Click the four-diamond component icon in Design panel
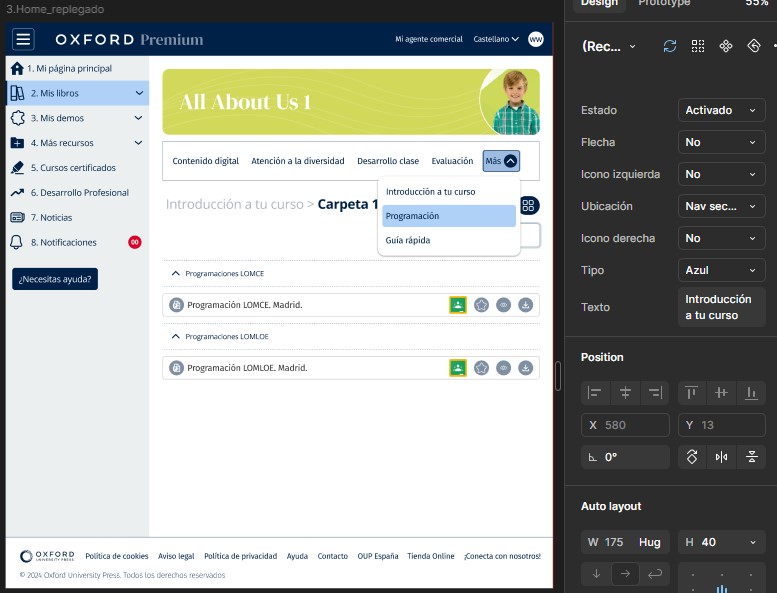Viewport: 777px width, 593px height. (x=726, y=46)
